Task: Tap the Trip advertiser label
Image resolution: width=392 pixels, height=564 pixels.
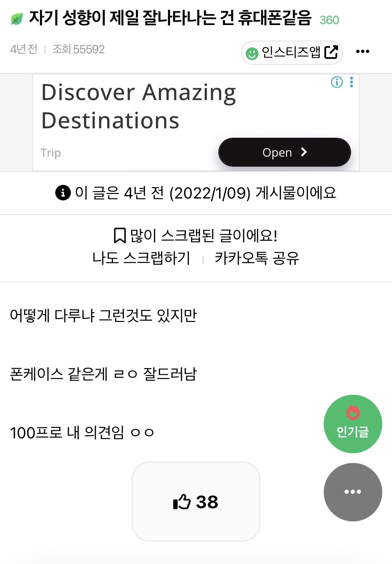Action: pyautogui.click(x=51, y=153)
